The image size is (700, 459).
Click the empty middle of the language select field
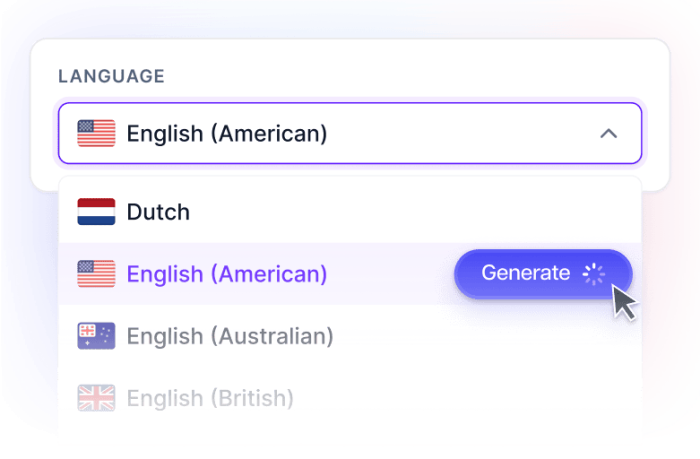[460, 133]
